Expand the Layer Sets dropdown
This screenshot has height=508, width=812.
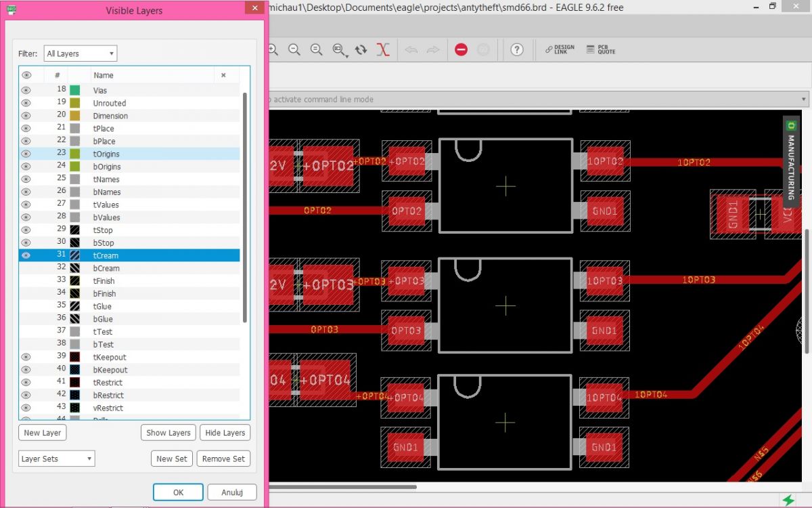(56, 459)
